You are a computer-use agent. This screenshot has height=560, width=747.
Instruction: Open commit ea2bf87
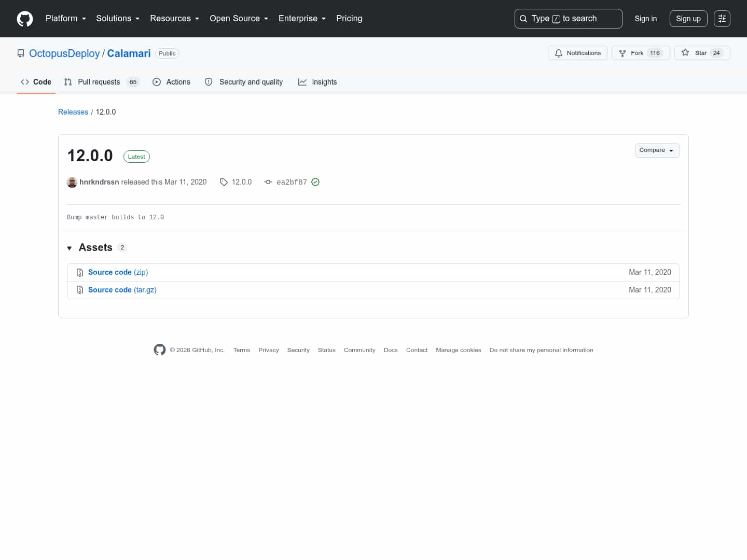(292, 182)
